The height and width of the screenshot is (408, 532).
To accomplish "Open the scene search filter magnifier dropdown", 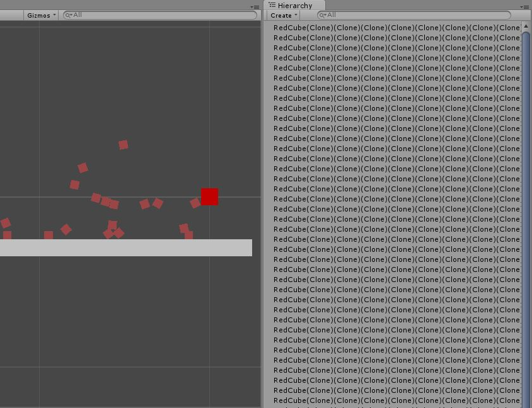I will [x=69, y=15].
